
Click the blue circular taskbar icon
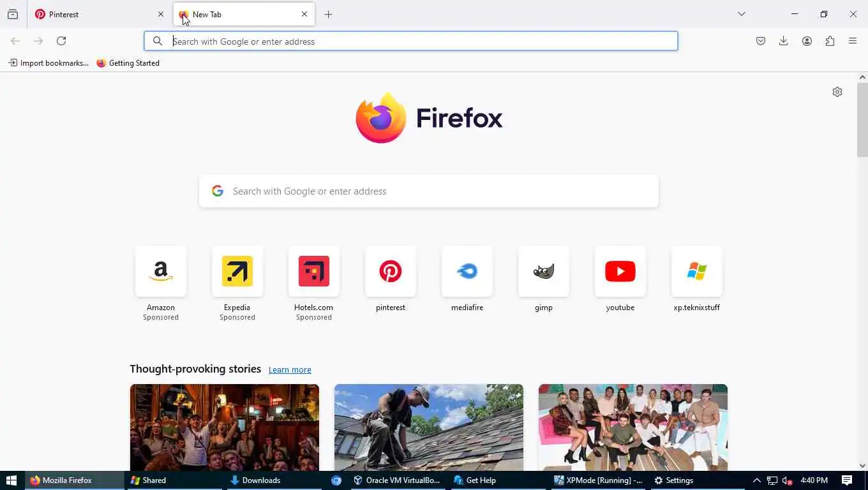click(x=336, y=480)
